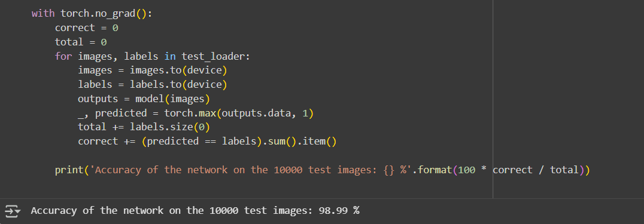Click the 'images = images.to(device)' line

[x=153, y=70]
